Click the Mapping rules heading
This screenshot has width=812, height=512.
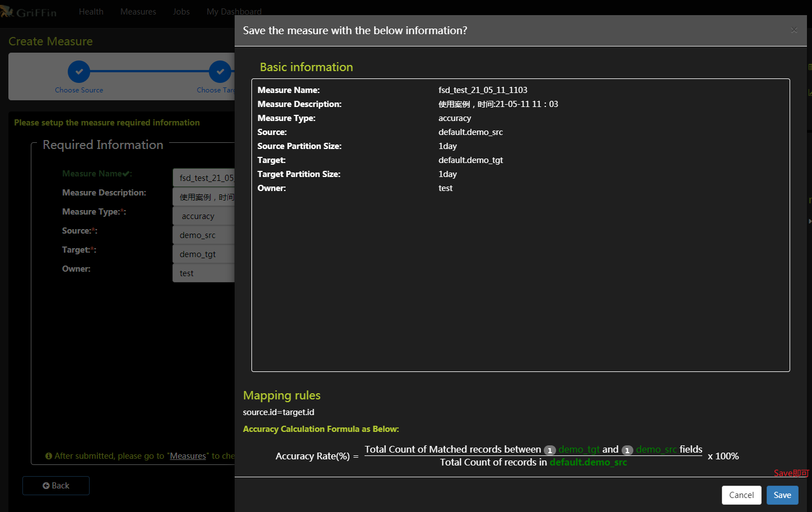pyautogui.click(x=282, y=395)
